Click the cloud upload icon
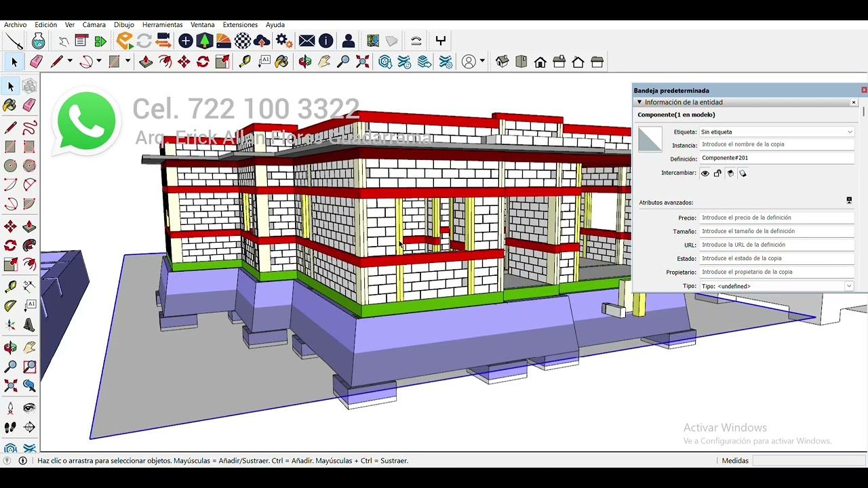868x488 pixels. (262, 41)
